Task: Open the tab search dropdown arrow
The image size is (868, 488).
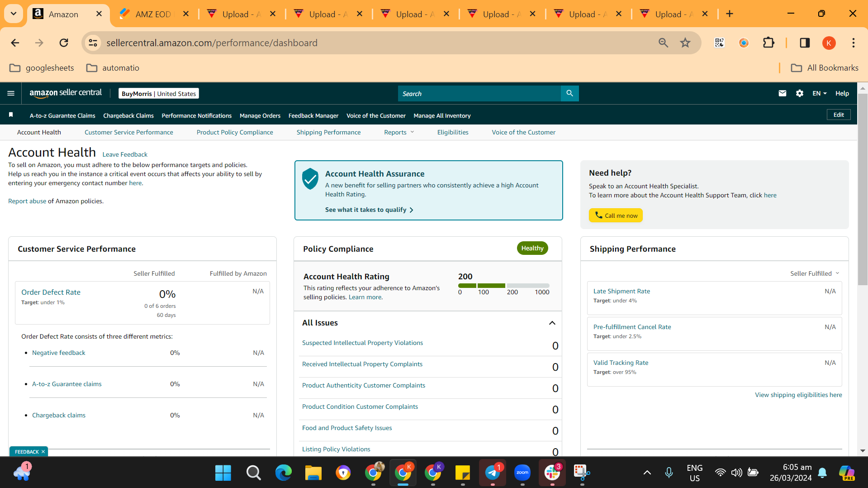Action: [14, 14]
